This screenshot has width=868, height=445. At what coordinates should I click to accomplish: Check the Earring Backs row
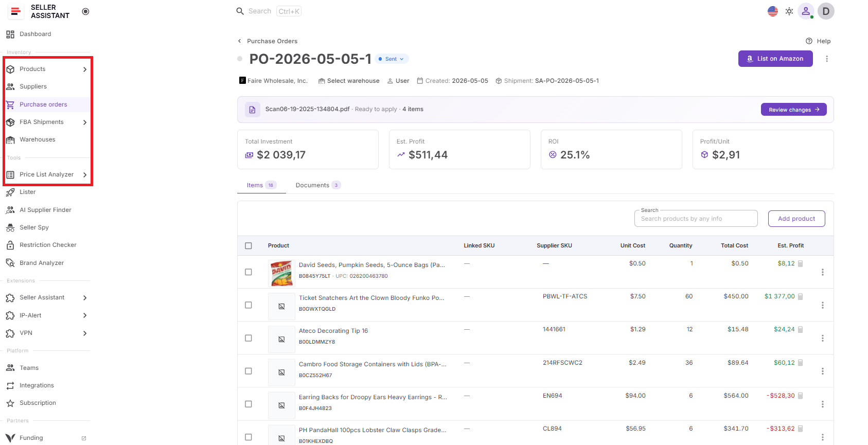coord(249,404)
